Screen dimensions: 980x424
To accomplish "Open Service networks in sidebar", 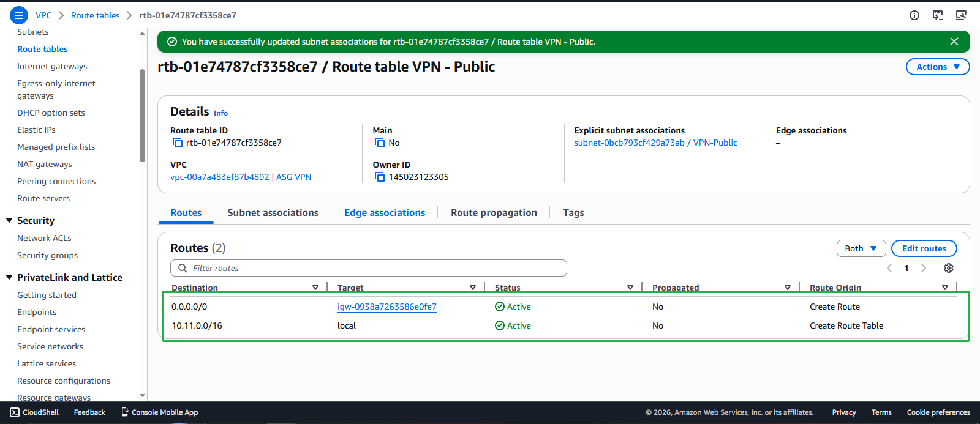I will [50, 346].
